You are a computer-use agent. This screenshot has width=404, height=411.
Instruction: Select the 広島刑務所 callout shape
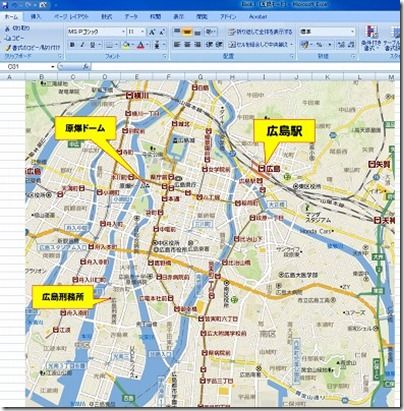63,296
